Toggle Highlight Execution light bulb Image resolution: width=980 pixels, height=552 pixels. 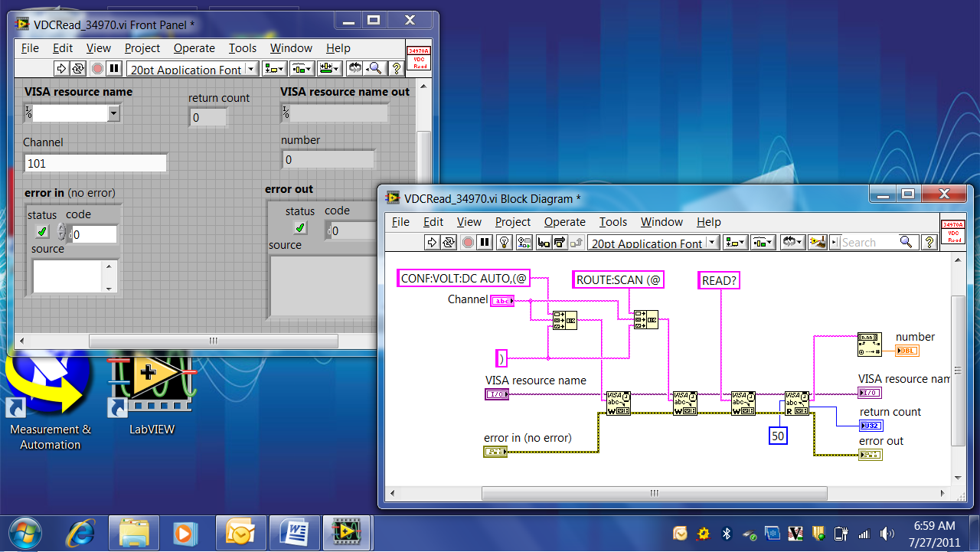pos(505,242)
